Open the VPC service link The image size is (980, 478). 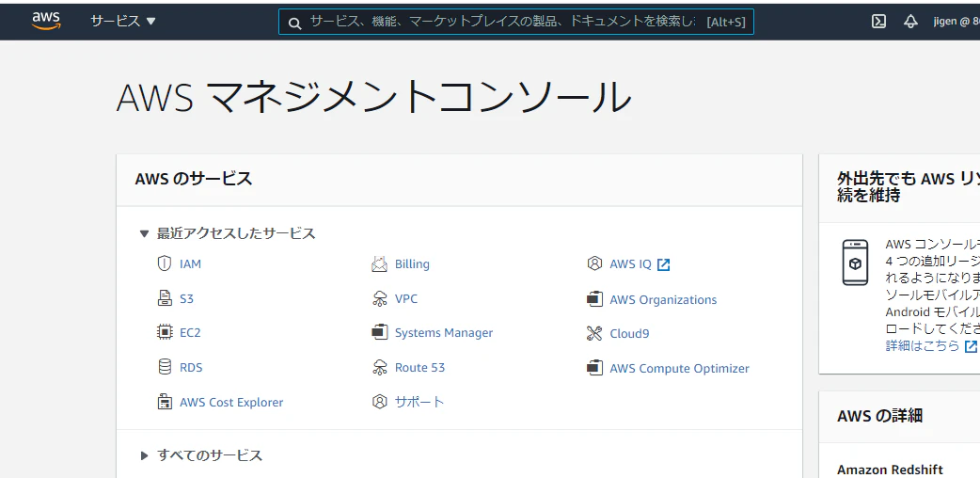pyautogui.click(x=406, y=298)
